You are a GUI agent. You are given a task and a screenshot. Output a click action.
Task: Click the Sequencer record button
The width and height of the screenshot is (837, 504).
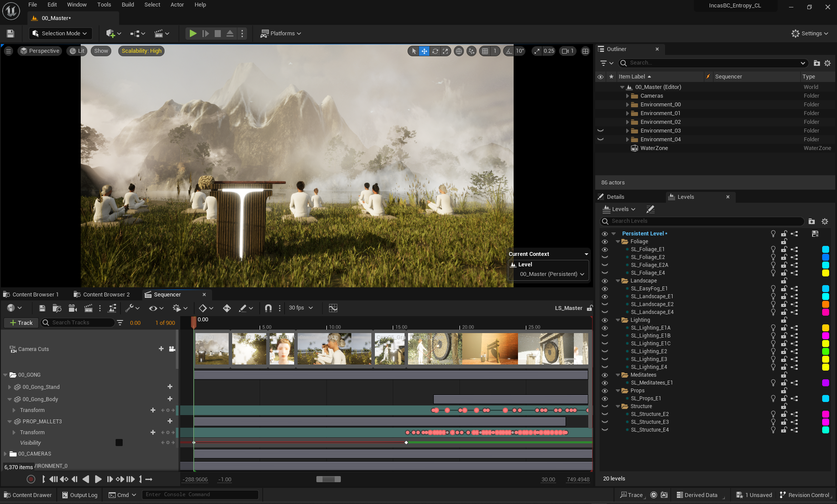(31, 479)
